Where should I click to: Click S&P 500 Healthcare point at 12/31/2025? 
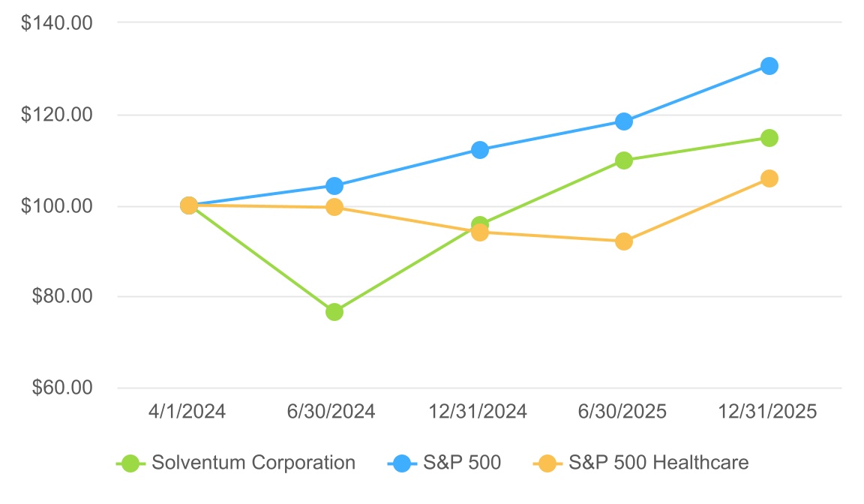pos(769,178)
